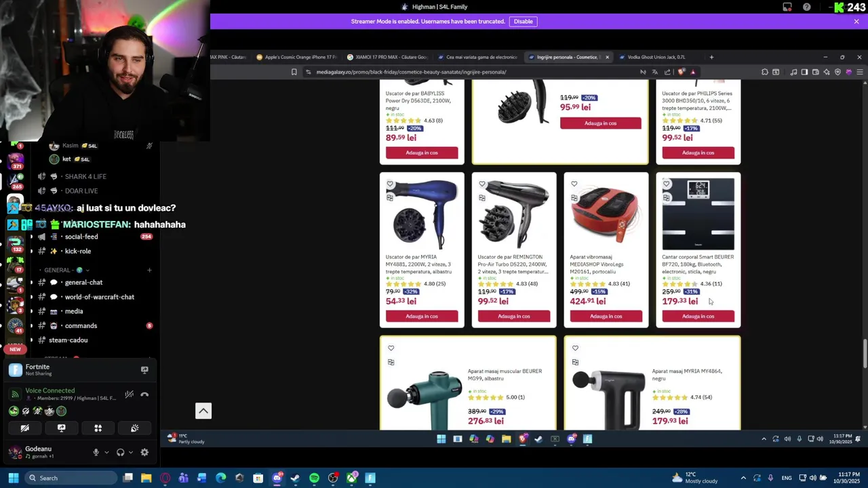Favorite the MEDIASHOP VibroLegs massager via heart
Image resolution: width=868 pixels, height=488 pixels.
pos(574,184)
